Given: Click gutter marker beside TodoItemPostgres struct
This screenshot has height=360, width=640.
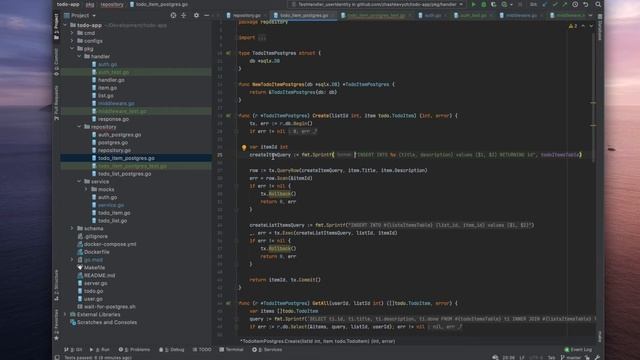Looking at the screenshot, I should 228,53.
